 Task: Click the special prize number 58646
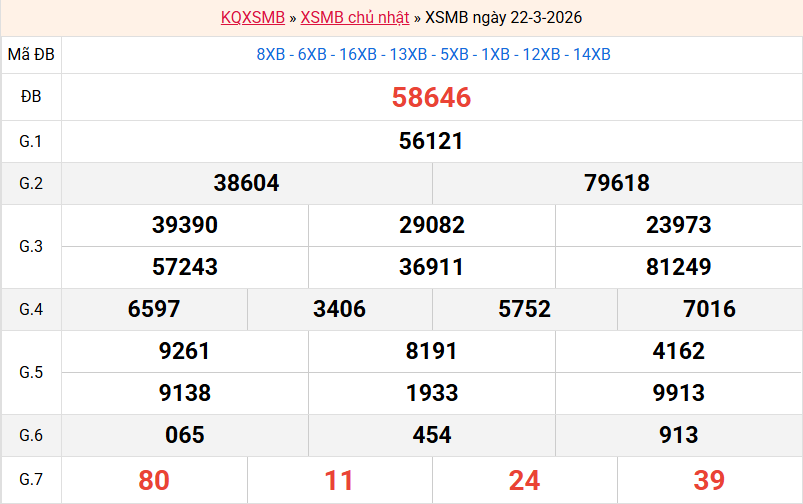[431, 97]
